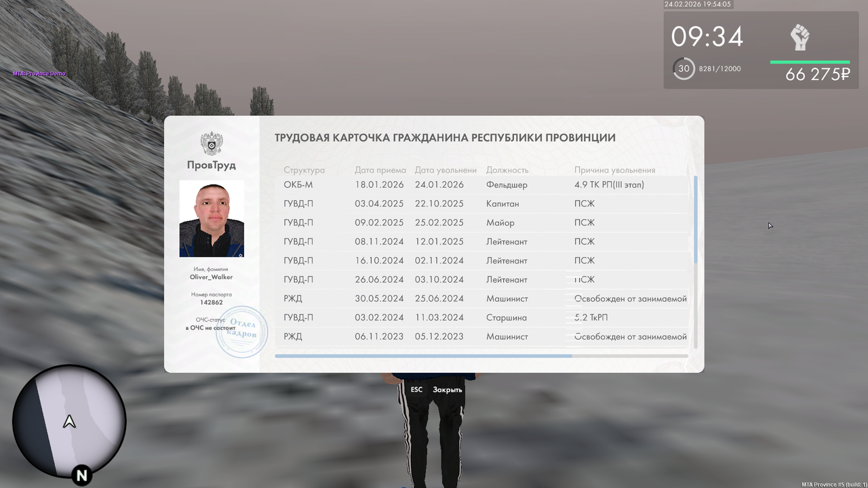Click dismissal date 05.12.2023

click(439, 337)
